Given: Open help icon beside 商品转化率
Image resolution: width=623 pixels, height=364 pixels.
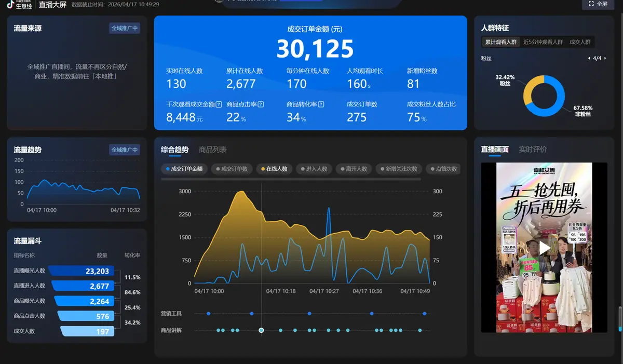Looking at the screenshot, I should [x=321, y=104].
